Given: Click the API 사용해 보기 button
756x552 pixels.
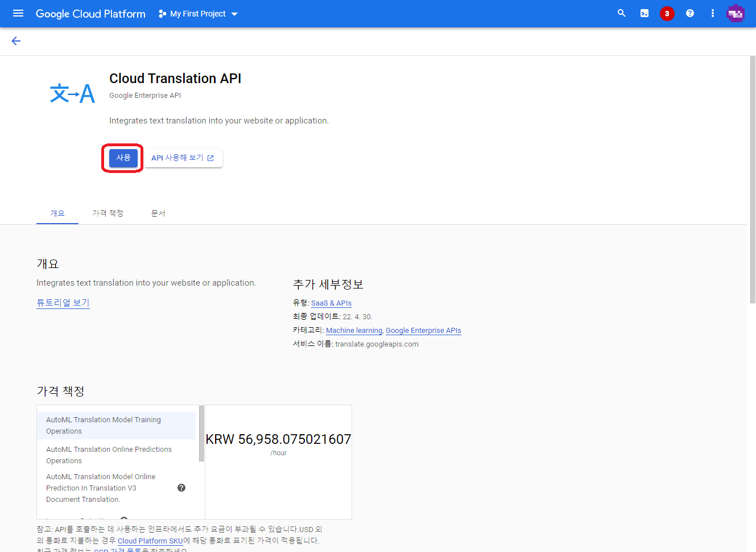Looking at the screenshot, I should click(183, 158).
